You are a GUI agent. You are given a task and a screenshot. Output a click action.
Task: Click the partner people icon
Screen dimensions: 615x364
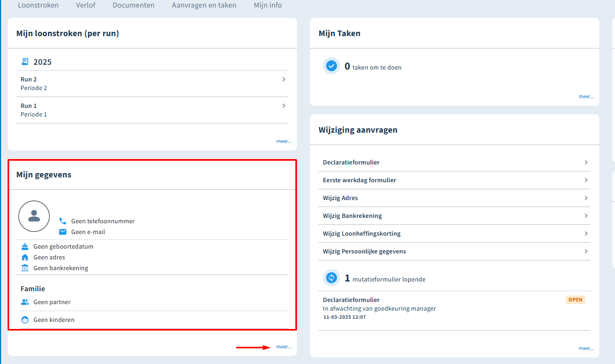25,302
